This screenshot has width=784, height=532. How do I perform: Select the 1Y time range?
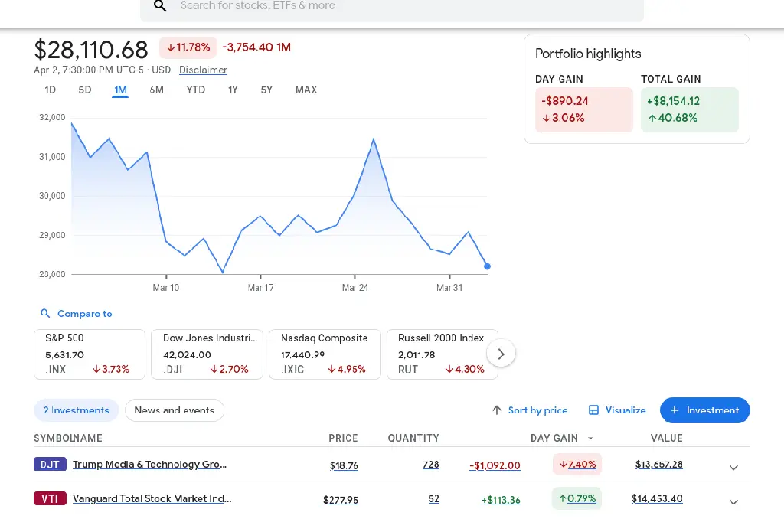(233, 90)
